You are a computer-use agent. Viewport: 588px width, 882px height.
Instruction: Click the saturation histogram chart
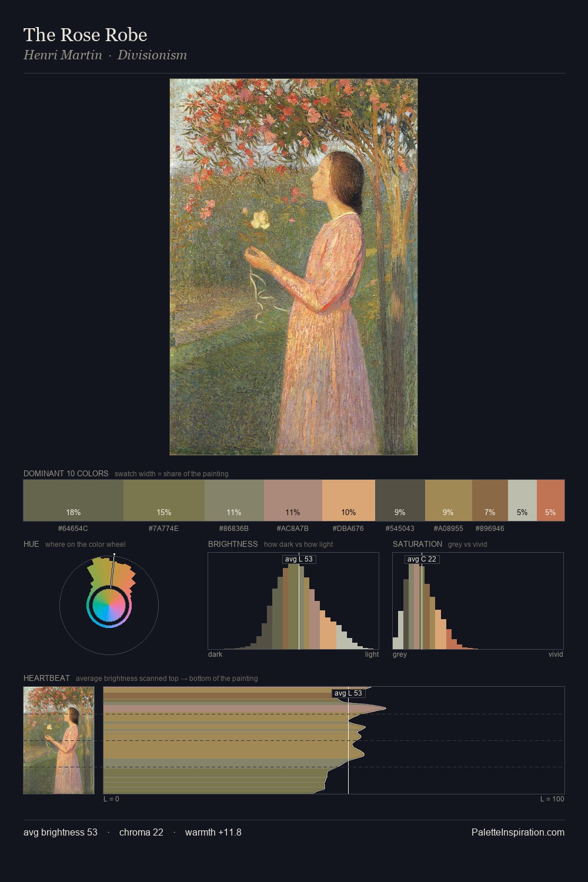click(x=478, y=601)
